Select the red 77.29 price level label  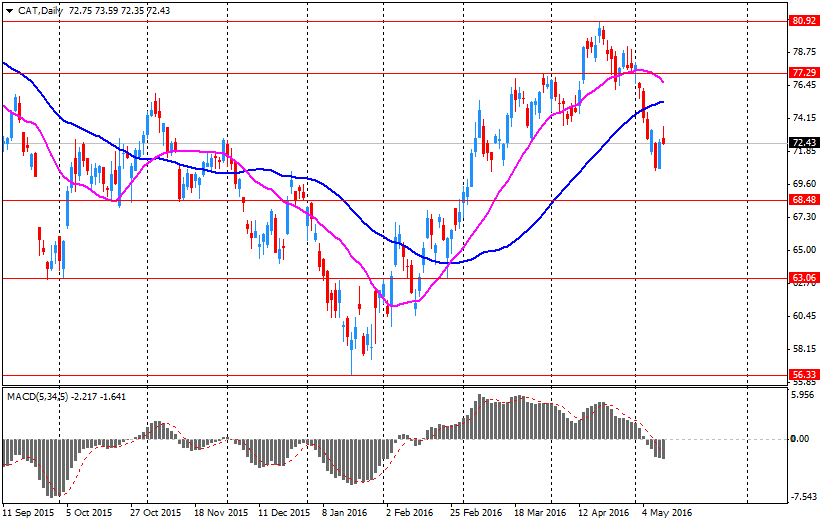pyautogui.click(x=804, y=72)
